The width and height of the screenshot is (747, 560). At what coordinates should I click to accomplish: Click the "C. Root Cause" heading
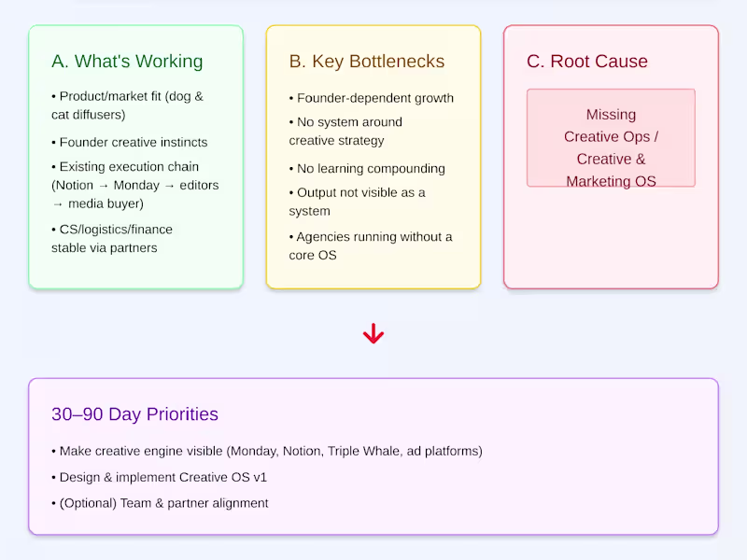click(586, 62)
